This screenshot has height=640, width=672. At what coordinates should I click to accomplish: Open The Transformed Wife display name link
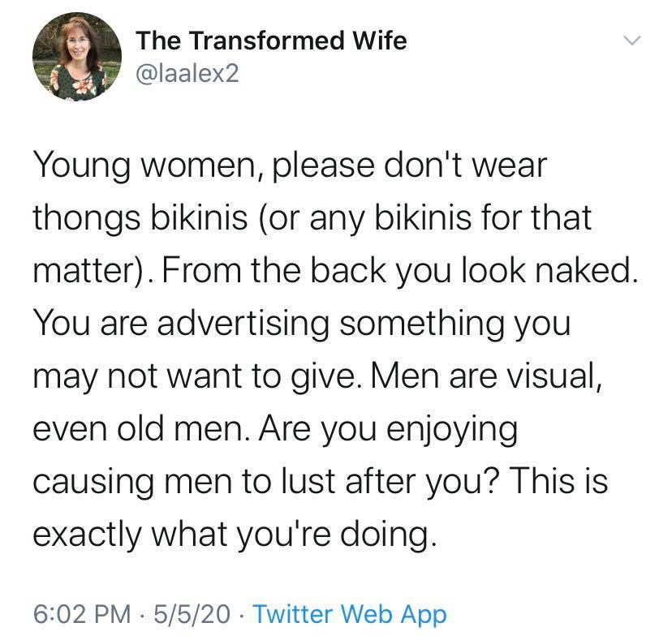point(271,40)
